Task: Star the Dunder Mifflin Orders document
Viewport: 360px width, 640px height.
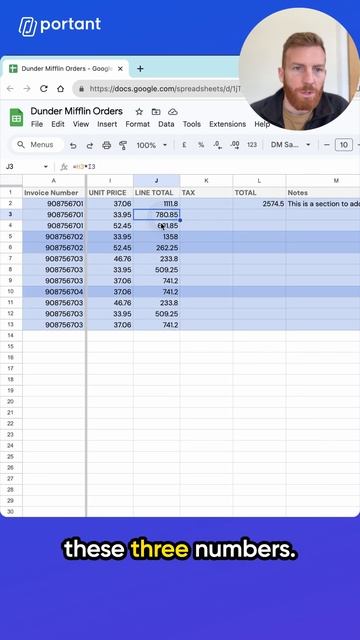Action: [139, 111]
